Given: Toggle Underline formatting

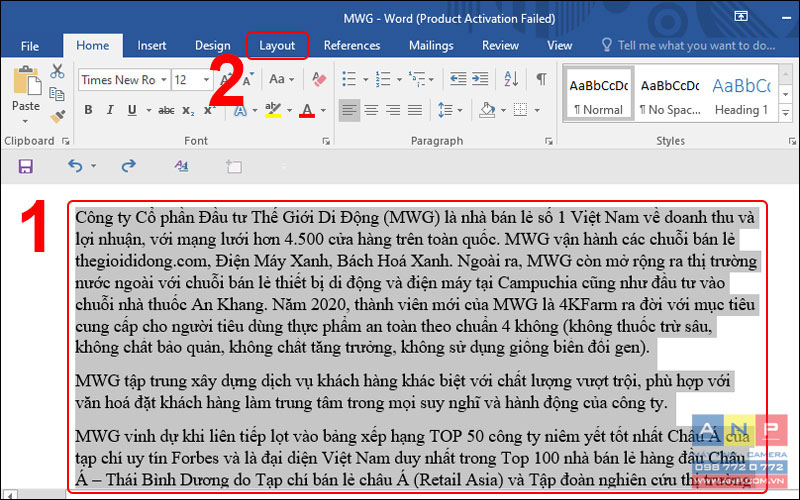Looking at the screenshot, I should (x=132, y=110).
